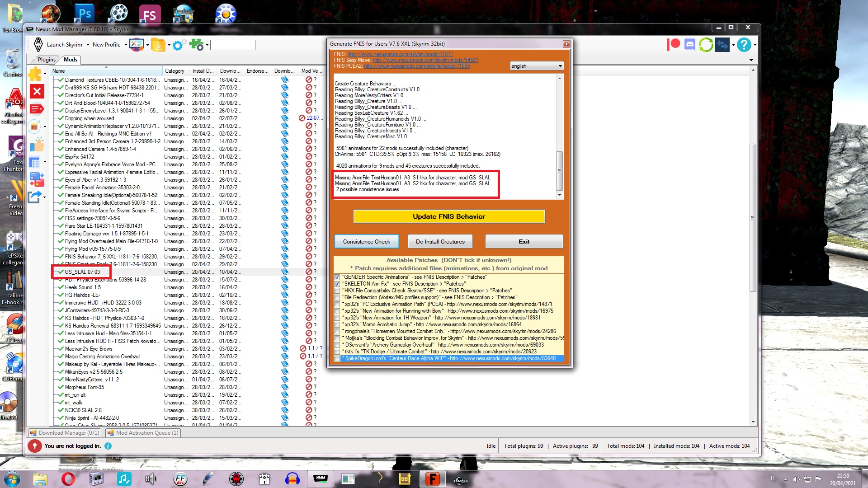Sort mods by the Category column header
The height and width of the screenshot is (488, 868).
pyautogui.click(x=175, y=71)
